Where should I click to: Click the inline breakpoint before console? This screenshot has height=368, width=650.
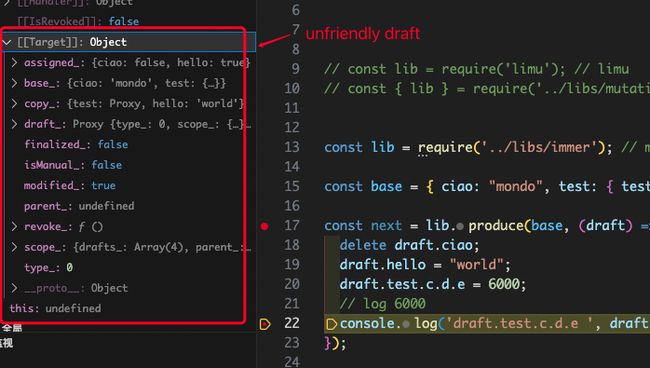(x=331, y=324)
